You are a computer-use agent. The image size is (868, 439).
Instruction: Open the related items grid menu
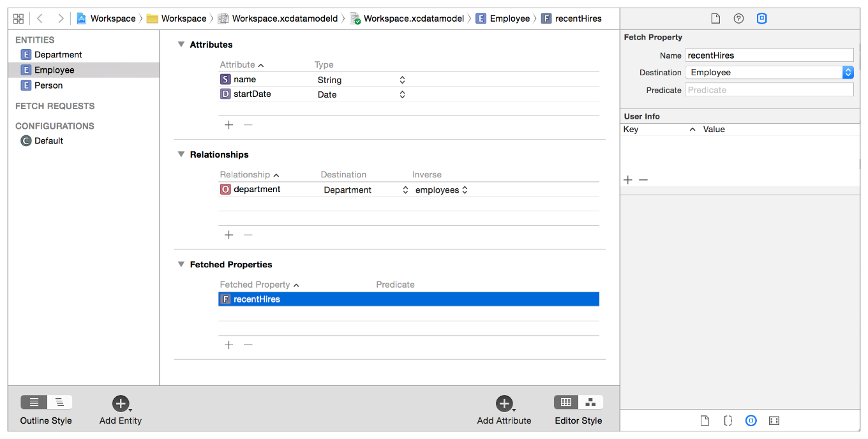pos(19,19)
